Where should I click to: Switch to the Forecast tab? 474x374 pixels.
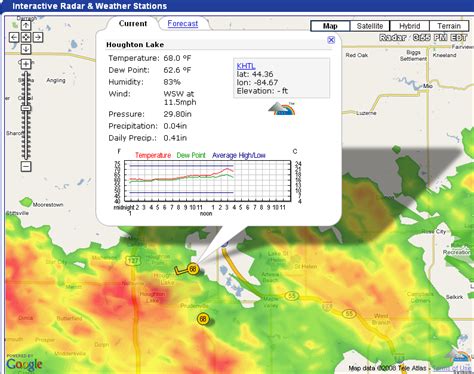tap(183, 24)
